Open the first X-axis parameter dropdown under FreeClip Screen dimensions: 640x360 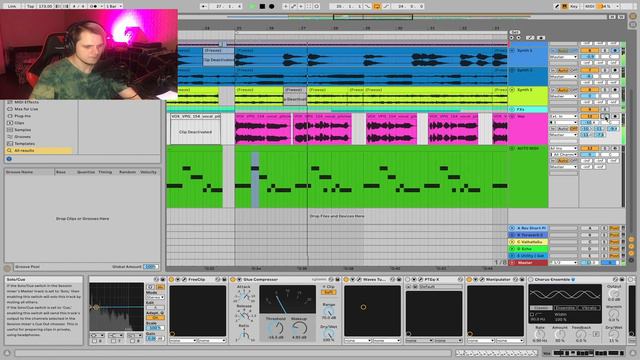[183, 340]
